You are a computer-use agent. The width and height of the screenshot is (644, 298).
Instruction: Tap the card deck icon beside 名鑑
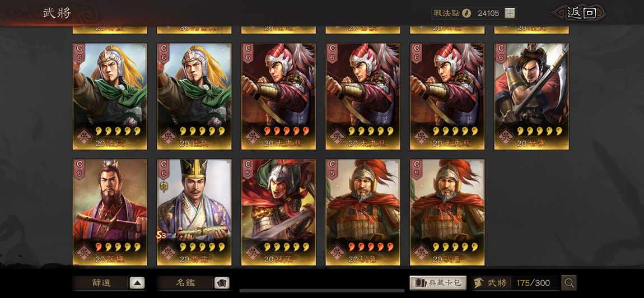(x=222, y=283)
